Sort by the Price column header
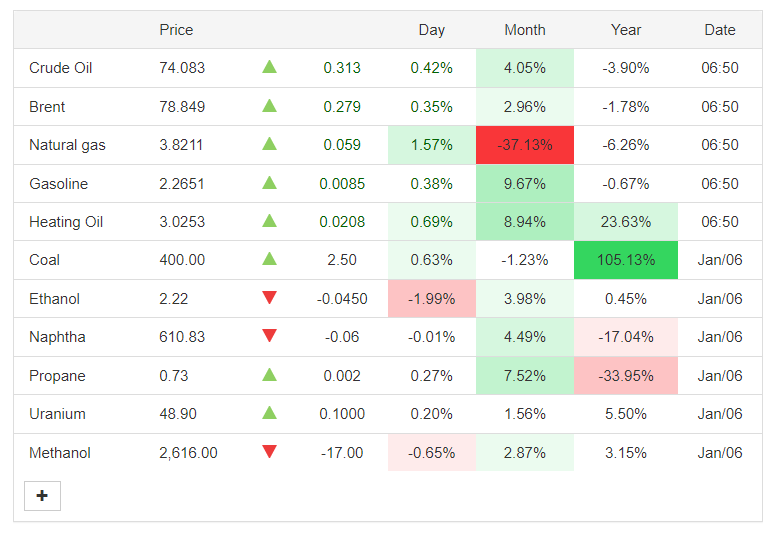The width and height of the screenshot is (775, 536). (x=176, y=30)
